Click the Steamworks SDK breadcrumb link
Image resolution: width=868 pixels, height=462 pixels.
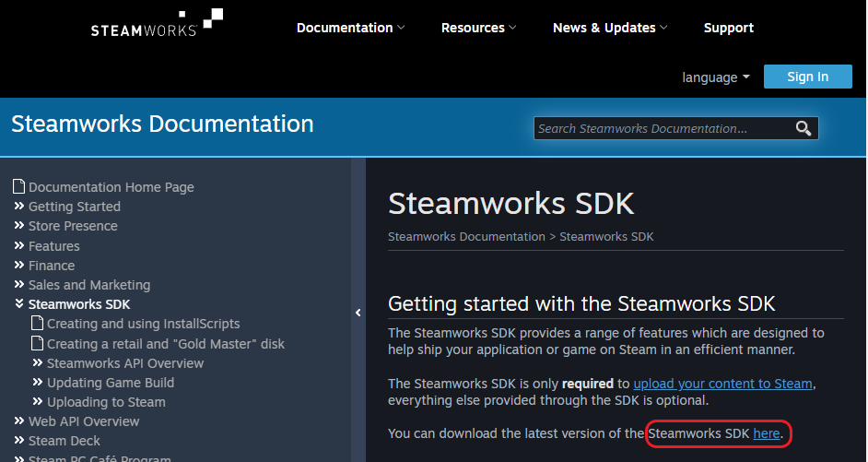pyautogui.click(x=606, y=237)
